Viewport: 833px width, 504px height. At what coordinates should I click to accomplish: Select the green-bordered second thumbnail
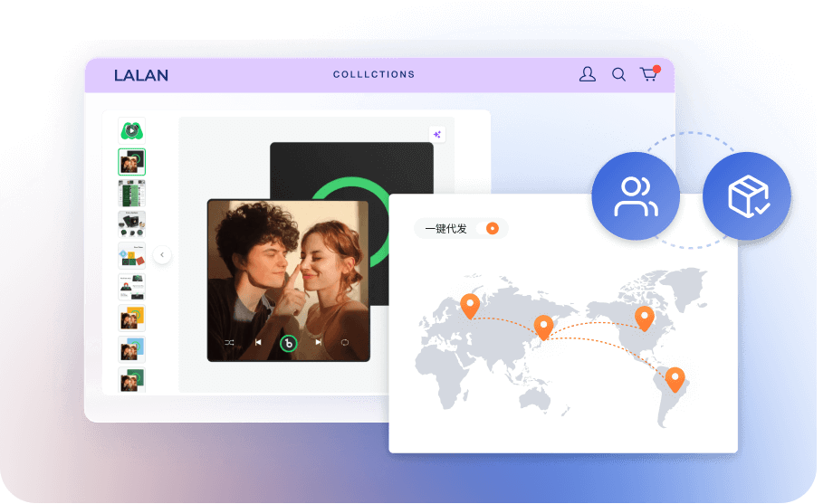[131, 162]
